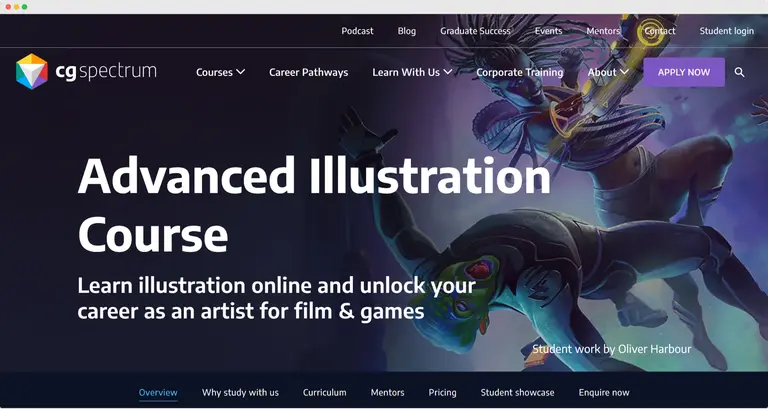Viewport: 768px width, 409px height.
Task: Click the cgspectrum wordmark text
Action: [x=106, y=72]
